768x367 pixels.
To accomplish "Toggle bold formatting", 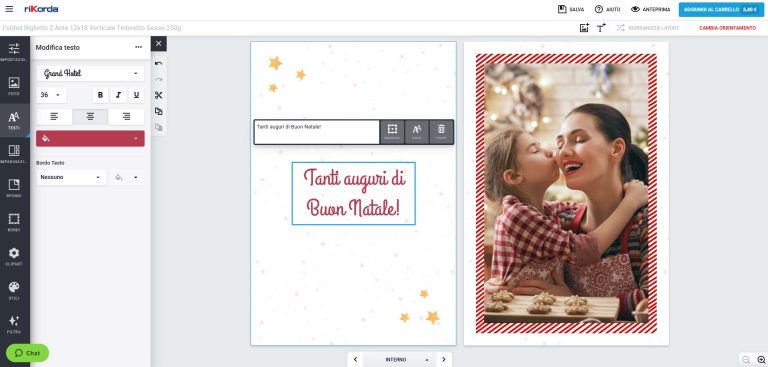I will click(100, 95).
